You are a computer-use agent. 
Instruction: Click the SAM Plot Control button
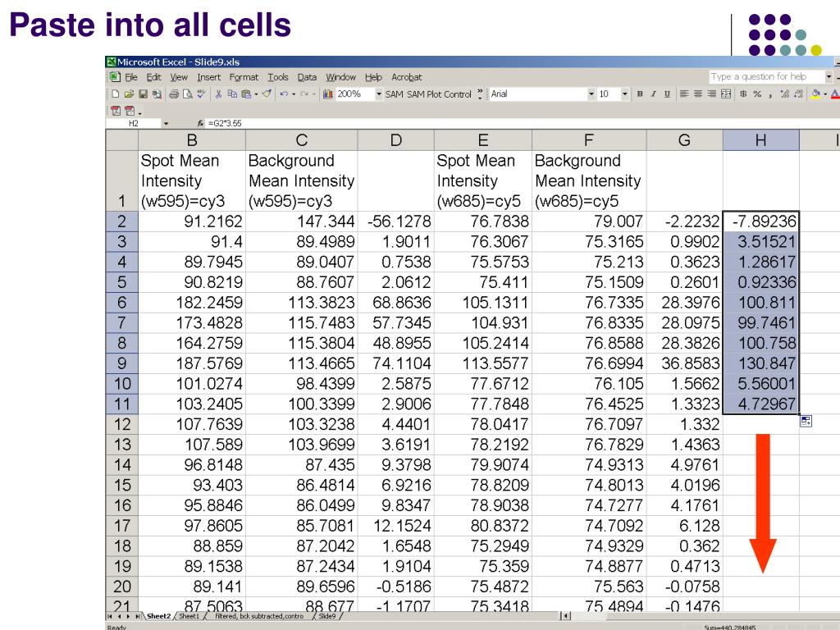tap(439, 94)
